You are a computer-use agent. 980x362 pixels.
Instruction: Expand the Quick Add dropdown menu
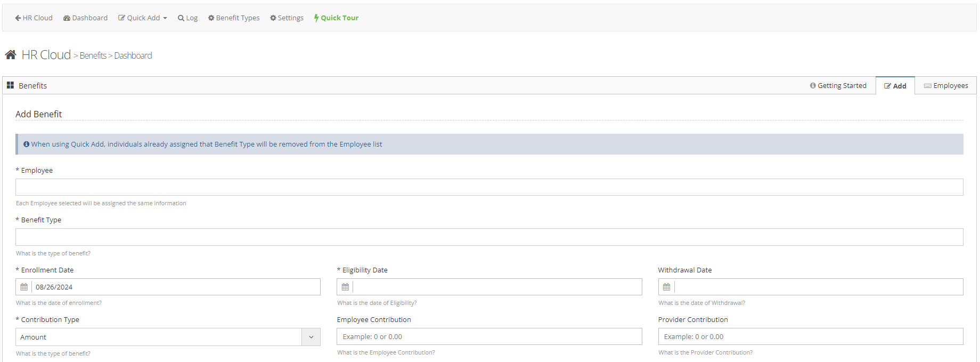pos(143,18)
